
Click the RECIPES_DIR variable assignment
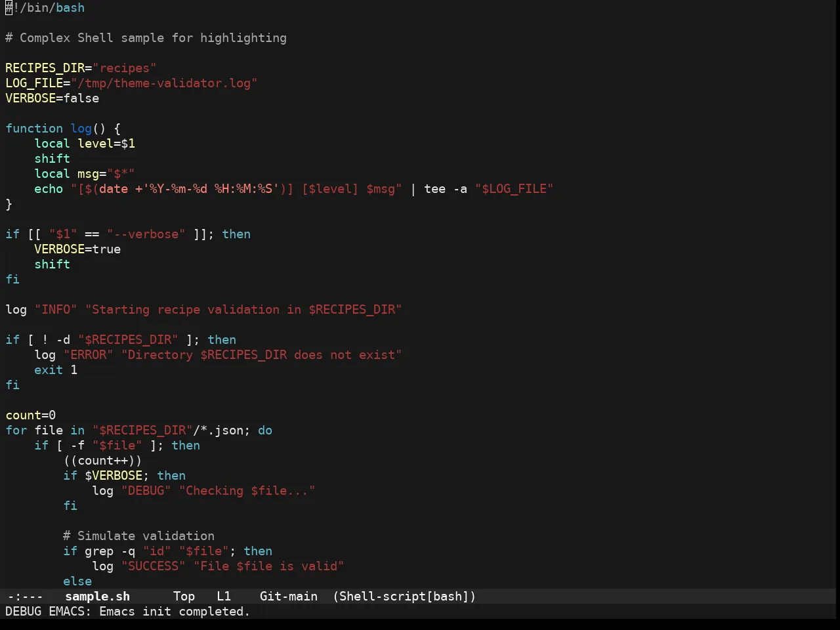click(x=81, y=68)
